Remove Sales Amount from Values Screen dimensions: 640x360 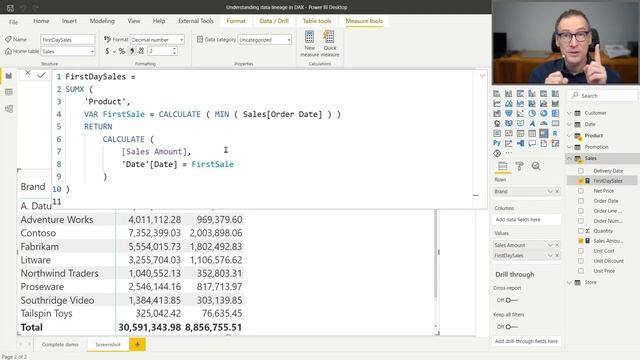tap(557, 245)
